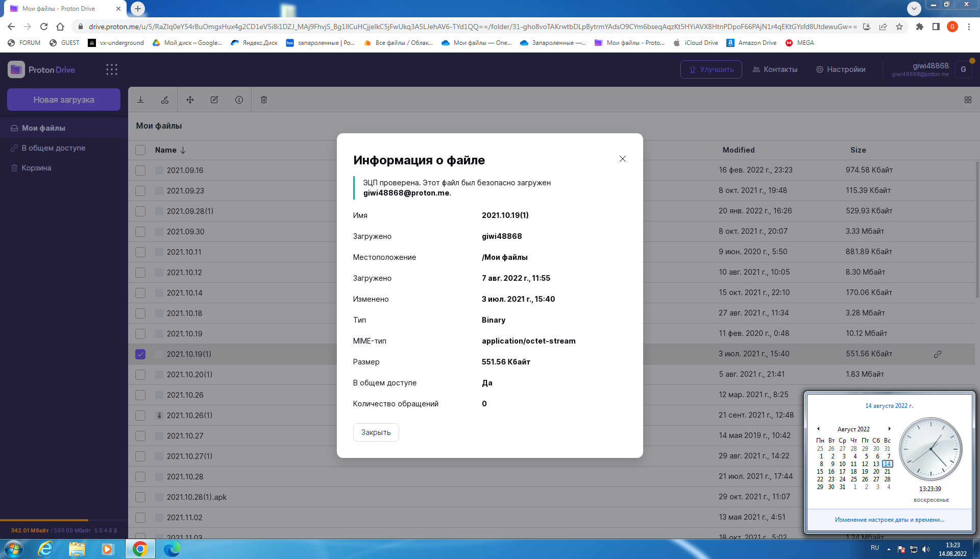Go to previous month in calendar
The image size is (980, 559).
coord(818,429)
